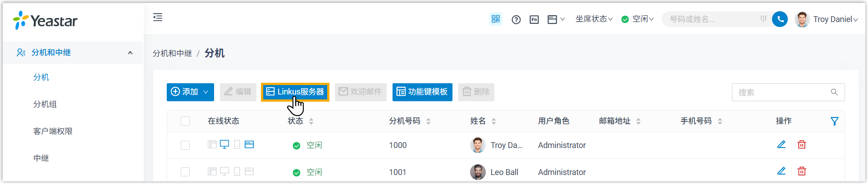Click the 功能键模板 button

pos(422,92)
